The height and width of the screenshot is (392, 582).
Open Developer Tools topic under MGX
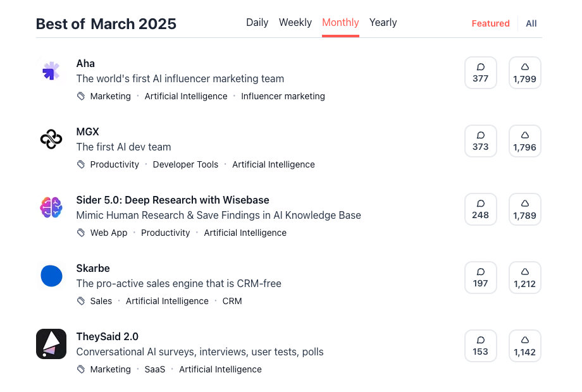tap(185, 165)
